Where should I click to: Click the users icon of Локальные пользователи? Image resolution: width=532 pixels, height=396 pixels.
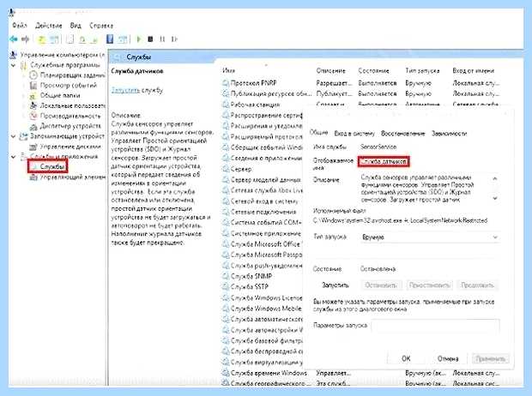pos(33,105)
